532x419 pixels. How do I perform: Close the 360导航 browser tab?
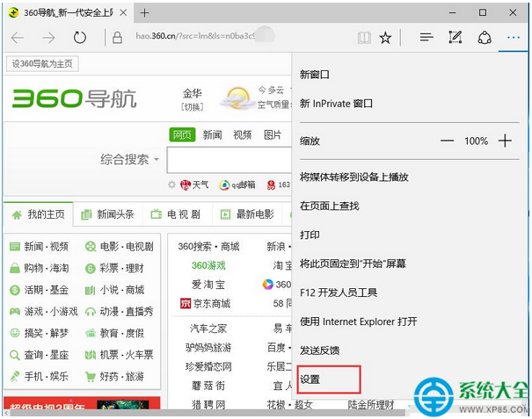(123, 13)
